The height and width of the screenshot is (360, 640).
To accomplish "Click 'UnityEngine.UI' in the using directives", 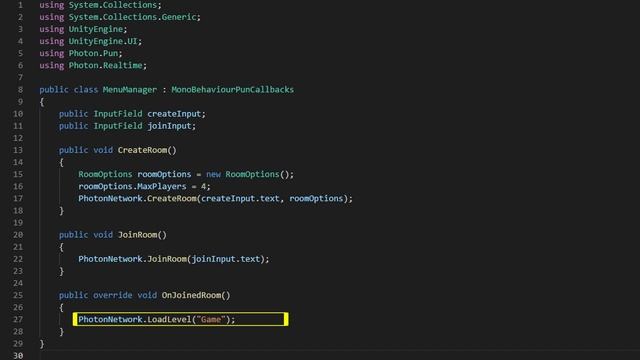I will click(103, 41).
